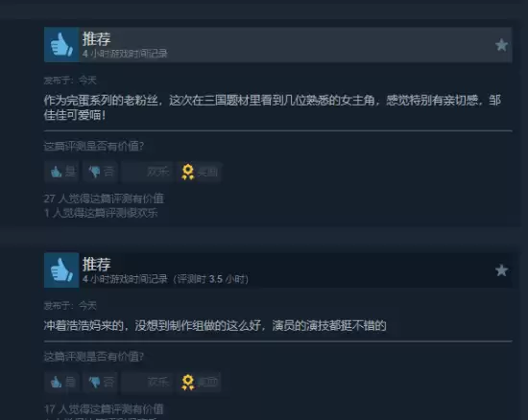
Task: Mark the 邹佳佳 review as 欢乐 (funny)
Action: point(147,172)
